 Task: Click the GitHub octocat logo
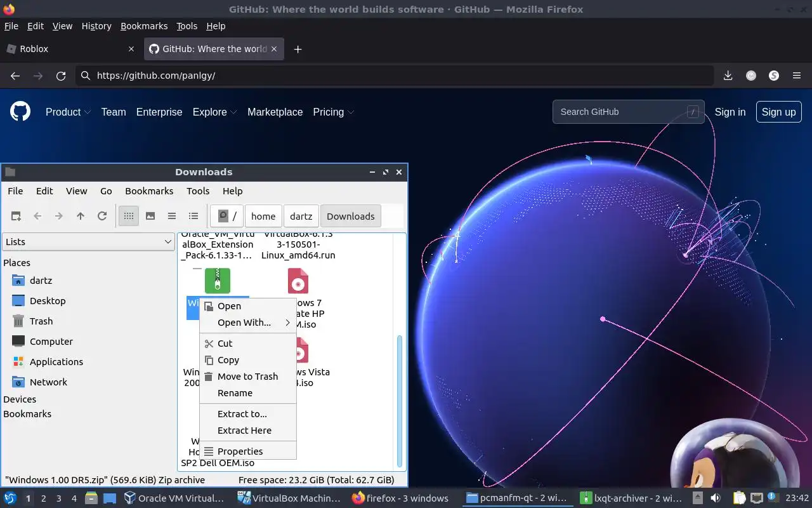click(x=20, y=112)
